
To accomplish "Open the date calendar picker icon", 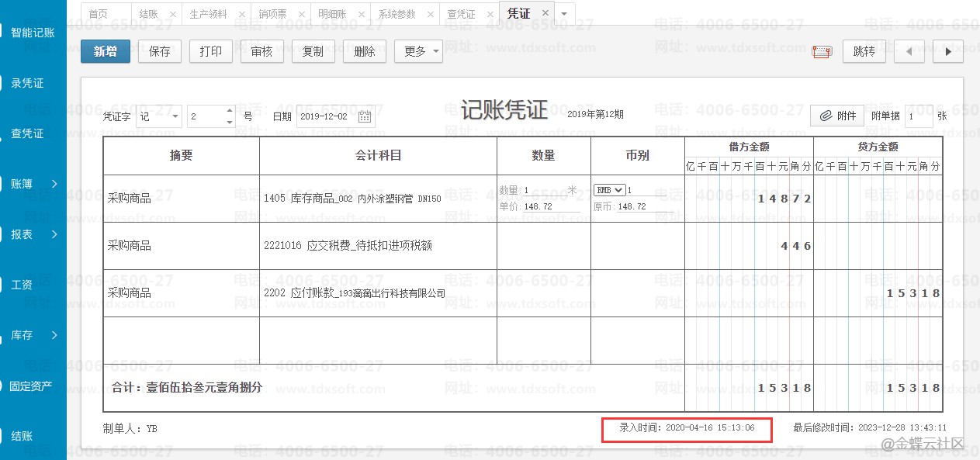I will [x=365, y=116].
